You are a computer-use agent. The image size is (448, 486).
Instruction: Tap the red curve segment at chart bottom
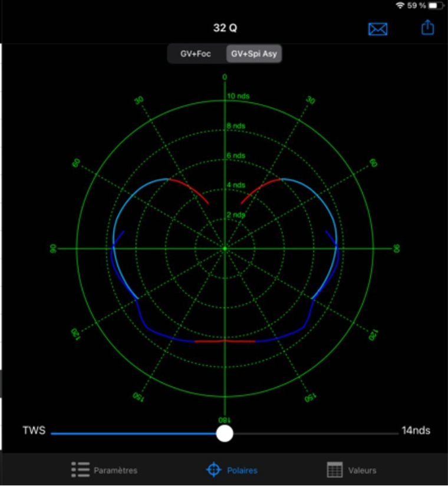pos(225,340)
